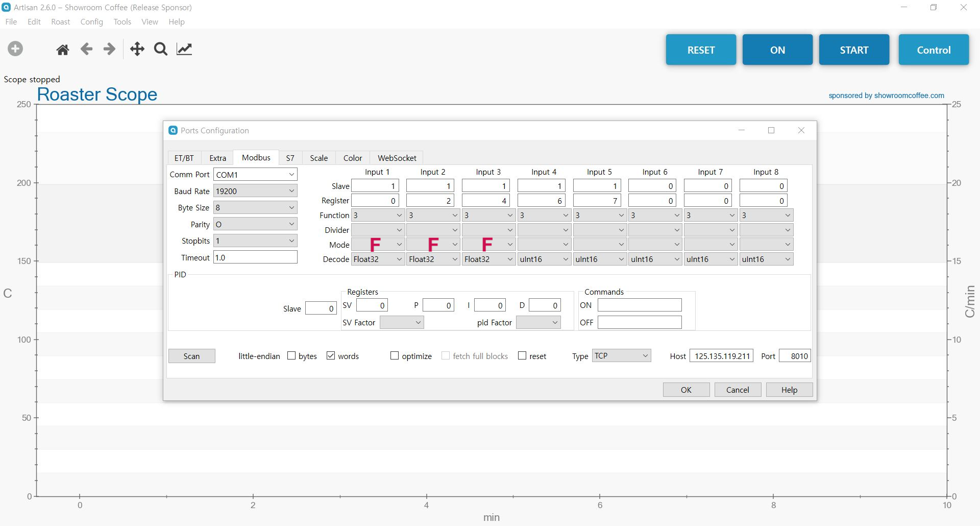Click the Artisan logo in the title bar
Screen dimensions: 980x526
pyautogui.click(x=7, y=7)
